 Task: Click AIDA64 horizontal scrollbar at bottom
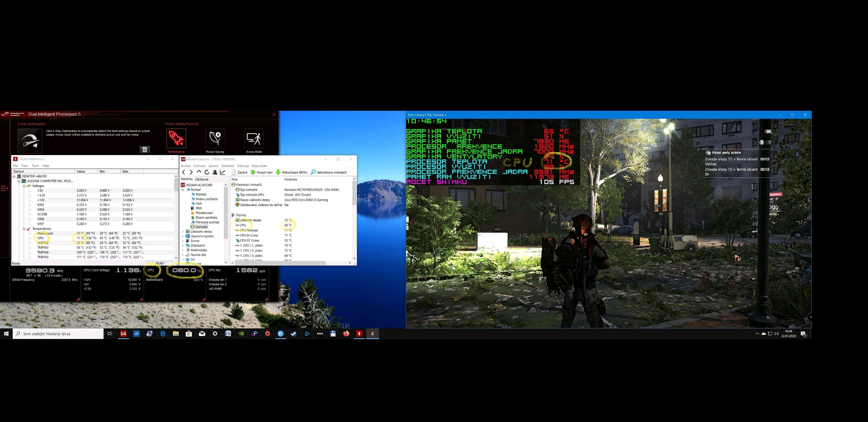pos(280,263)
